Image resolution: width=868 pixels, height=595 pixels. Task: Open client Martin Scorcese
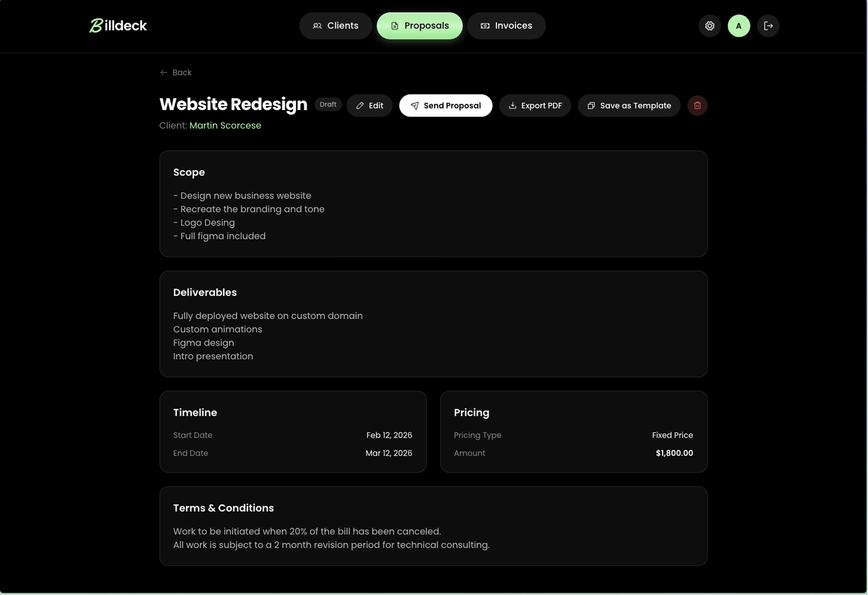coord(225,125)
